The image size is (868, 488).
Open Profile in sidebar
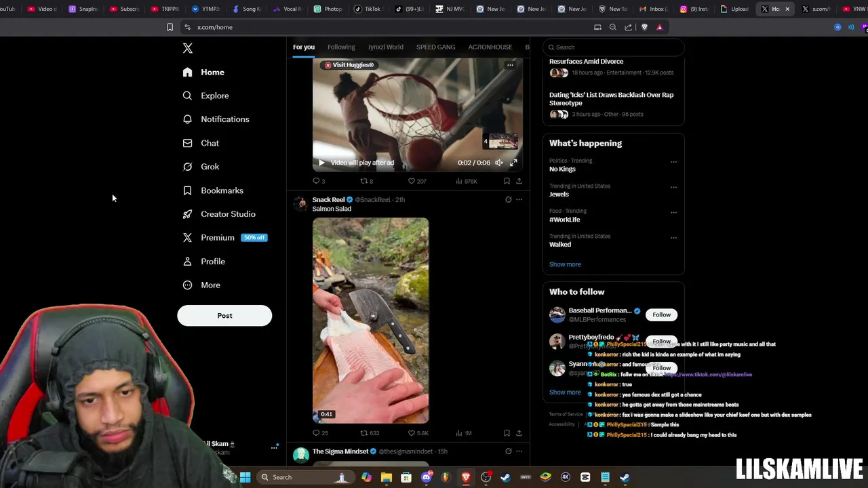[203, 262]
